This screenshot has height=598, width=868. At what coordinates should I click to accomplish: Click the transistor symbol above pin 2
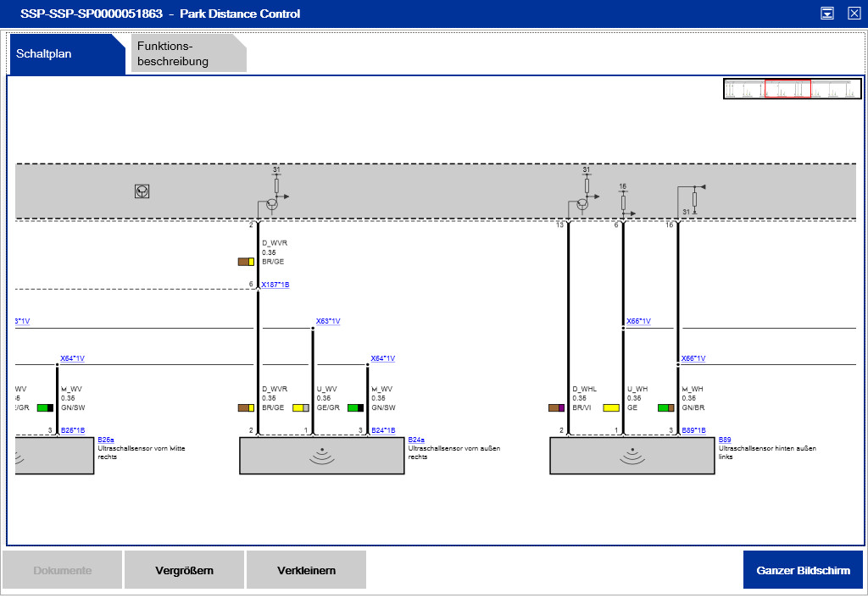271,204
